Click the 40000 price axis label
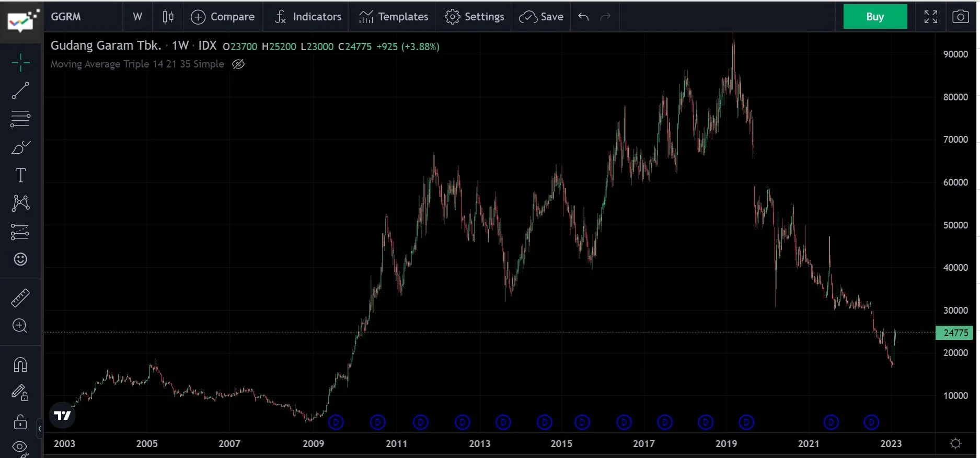980x458 pixels. click(955, 268)
